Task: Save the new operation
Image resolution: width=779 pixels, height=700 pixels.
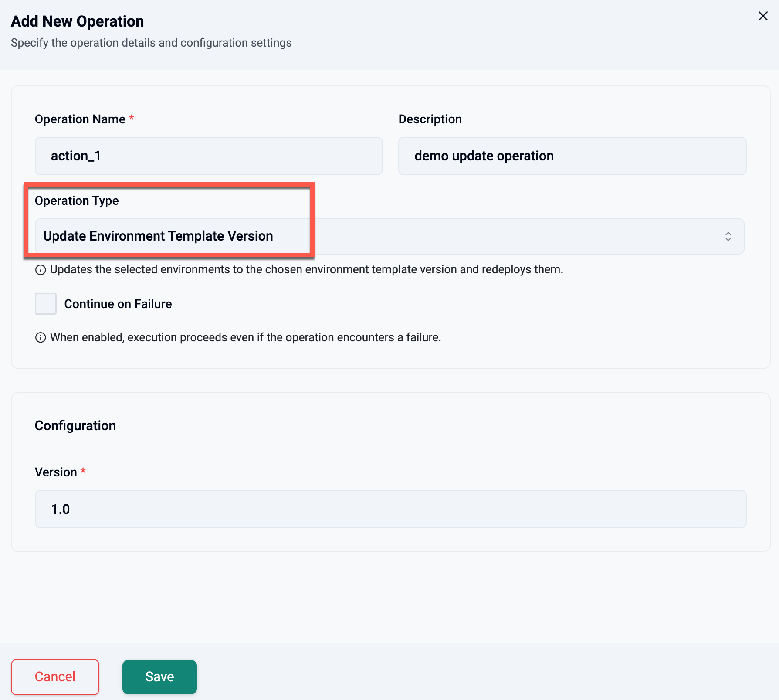Action: coord(159,676)
